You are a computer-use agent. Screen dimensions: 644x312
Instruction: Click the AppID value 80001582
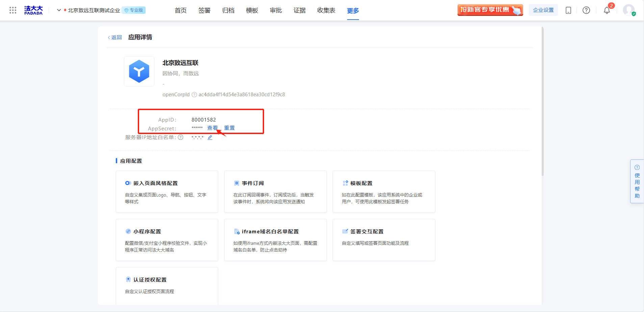[204, 120]
